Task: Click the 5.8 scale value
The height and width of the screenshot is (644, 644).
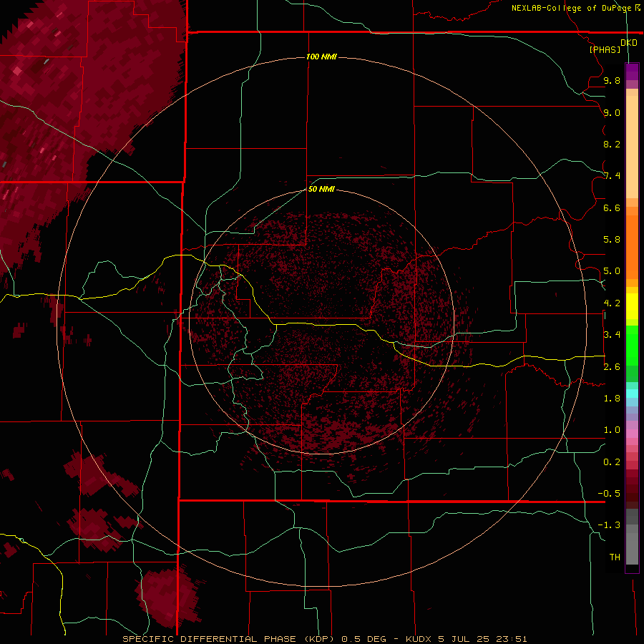Action: (x=612, y=240)
